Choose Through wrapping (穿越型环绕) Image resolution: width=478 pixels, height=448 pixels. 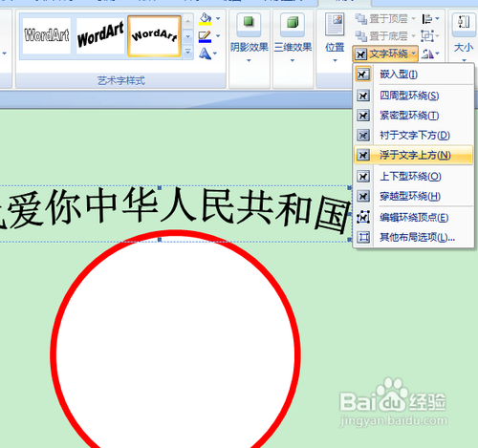pyautogui.click(x=413, y=196)
